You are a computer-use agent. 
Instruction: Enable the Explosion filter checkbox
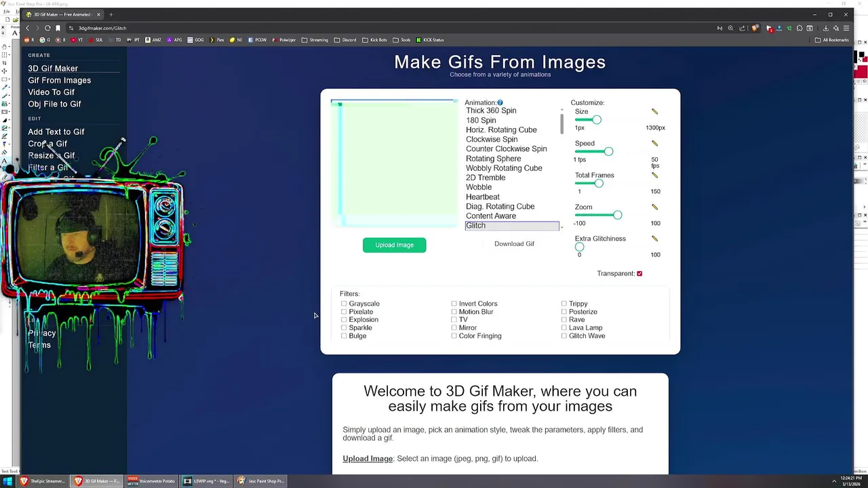click(344, 320)
